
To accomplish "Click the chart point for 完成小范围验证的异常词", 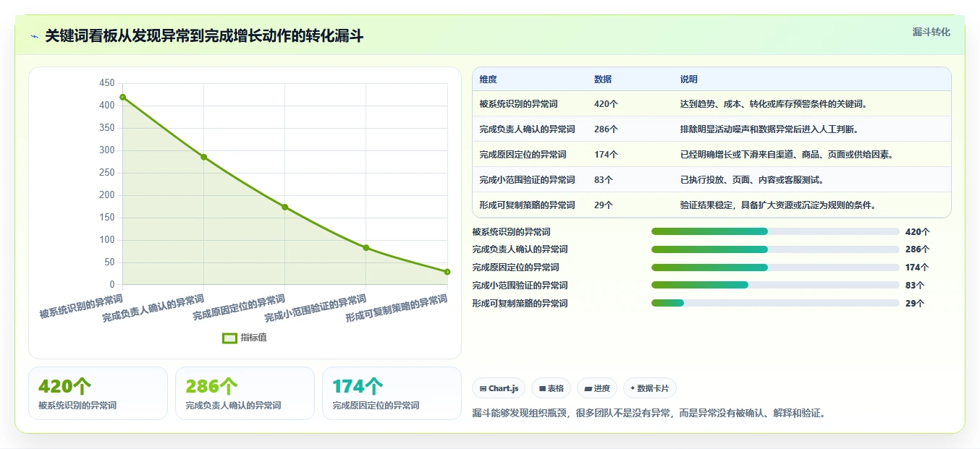I will [x=366, y=247].
